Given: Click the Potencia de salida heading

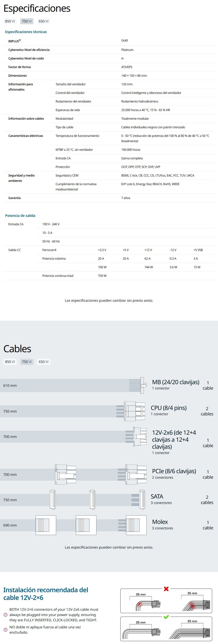Looking at the screenshot, I should [x=20, y=216].
